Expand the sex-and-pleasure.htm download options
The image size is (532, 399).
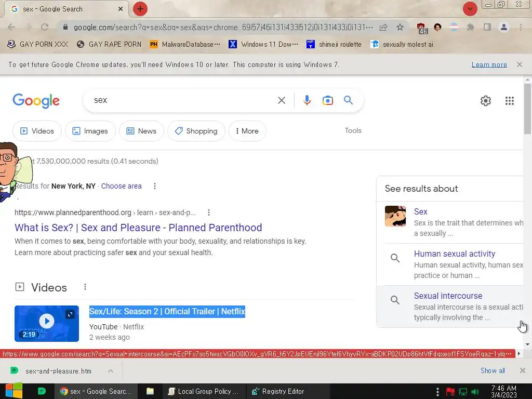111,371
